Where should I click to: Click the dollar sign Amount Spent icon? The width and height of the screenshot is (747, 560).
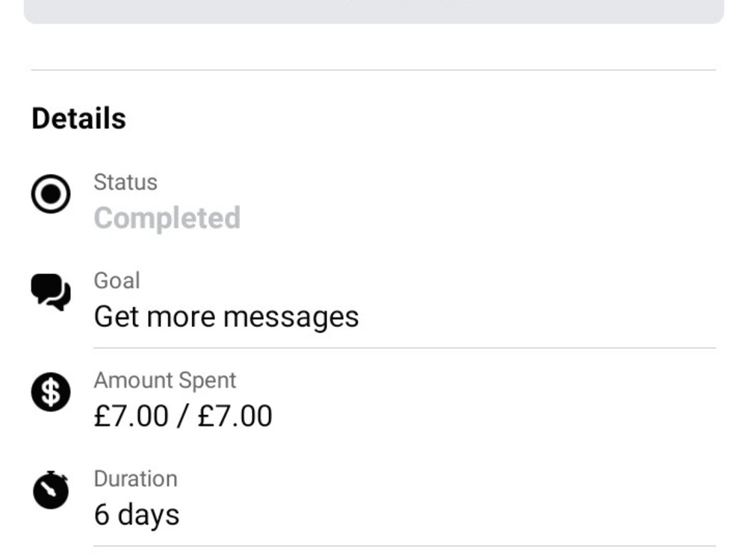pyautogui.click(x=51, y=392)
